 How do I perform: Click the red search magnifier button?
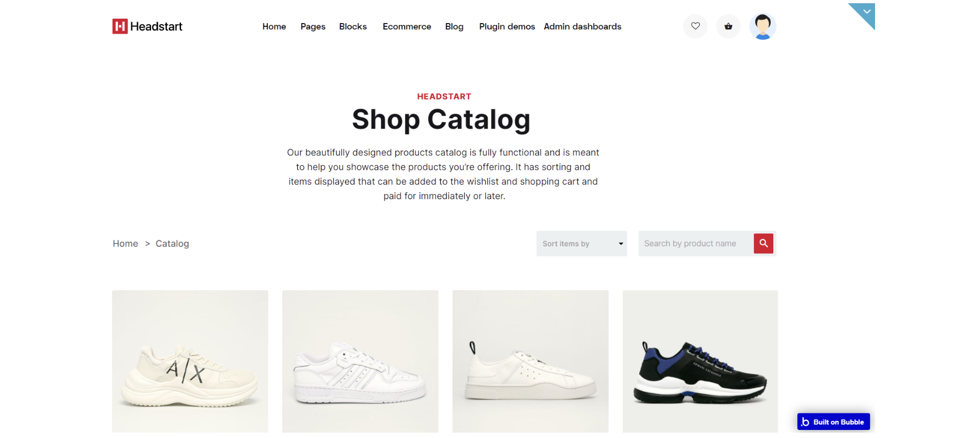pos(764,244)
